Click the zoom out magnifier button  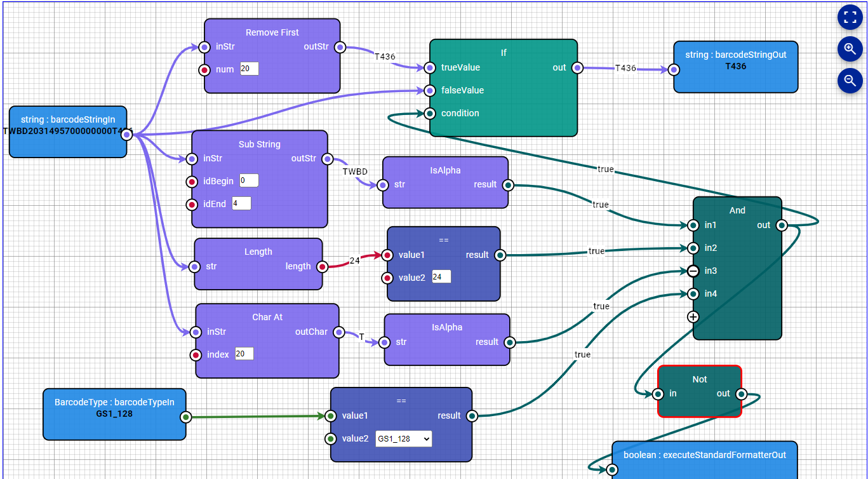[x=850, y=80]
